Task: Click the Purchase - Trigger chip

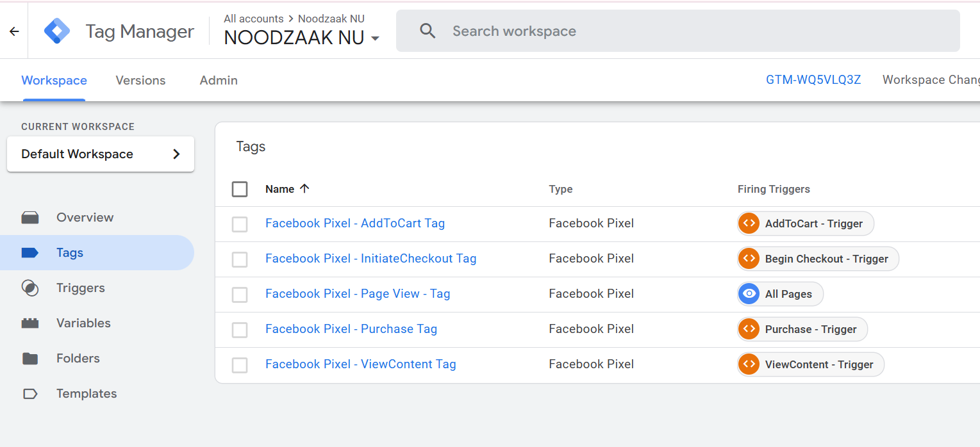Action: click(x=802, y=329)
